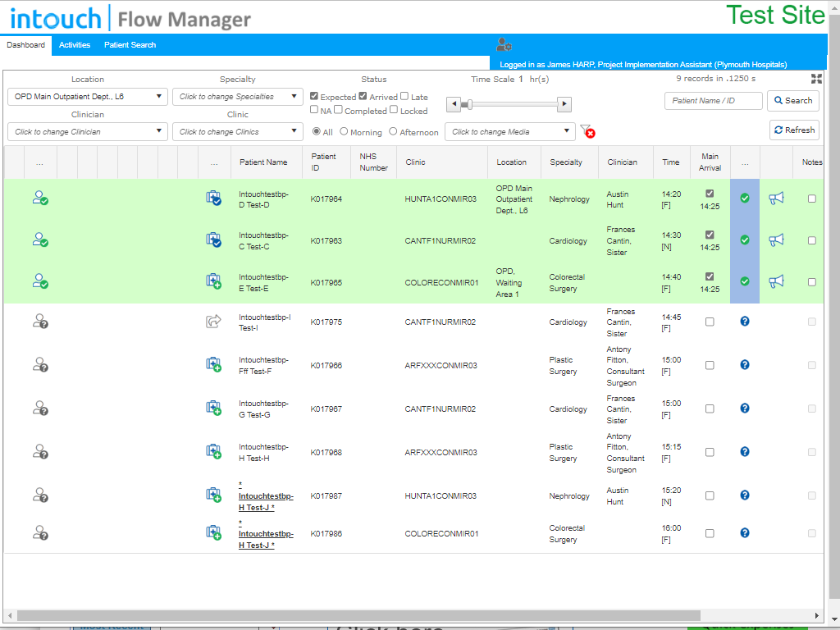The height and width of the screenshot is (630, 840).
Task: Switch to the Dashboard tab
Action: pos(25,45)
